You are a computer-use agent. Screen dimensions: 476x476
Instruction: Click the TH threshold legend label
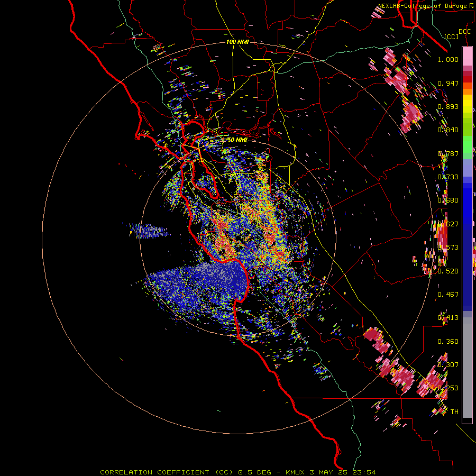point(454,411)
